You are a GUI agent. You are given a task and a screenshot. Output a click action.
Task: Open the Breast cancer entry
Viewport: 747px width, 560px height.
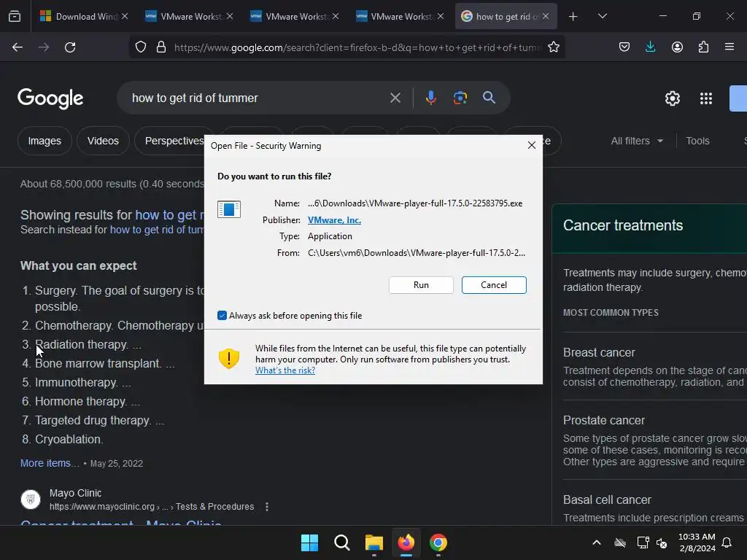pyautogui.click(x=599, y=352)
